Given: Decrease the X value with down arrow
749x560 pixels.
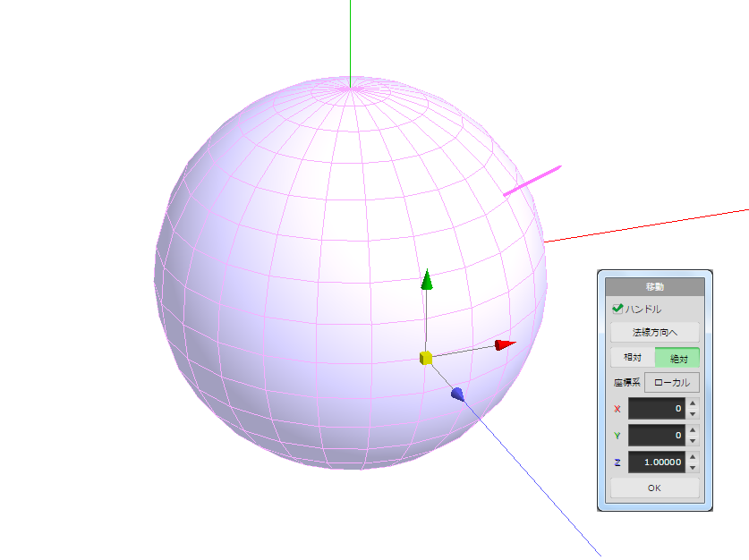Looking at the screenshot, I should 692,414.
